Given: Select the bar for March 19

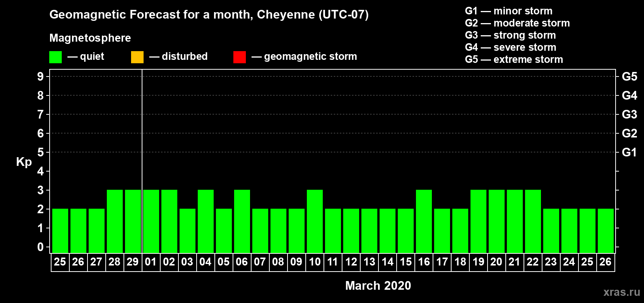Looking at the screenshot, I should click(478, 221).
